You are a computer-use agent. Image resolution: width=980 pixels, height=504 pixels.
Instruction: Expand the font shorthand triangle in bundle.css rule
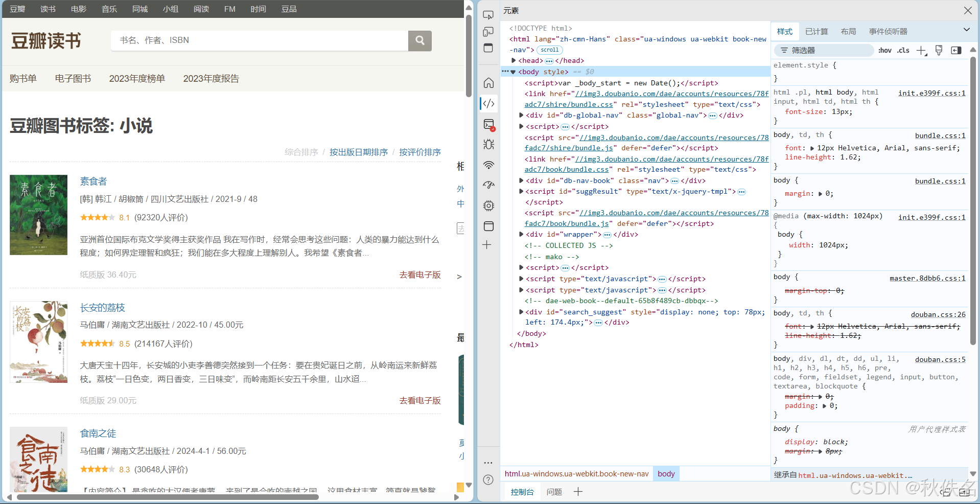click(x=812, y=148)
